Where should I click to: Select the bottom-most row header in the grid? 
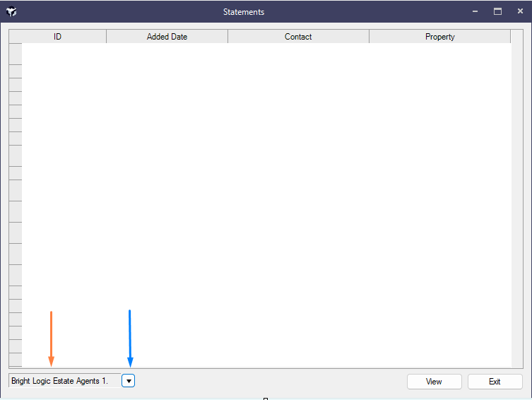point(15,360)
